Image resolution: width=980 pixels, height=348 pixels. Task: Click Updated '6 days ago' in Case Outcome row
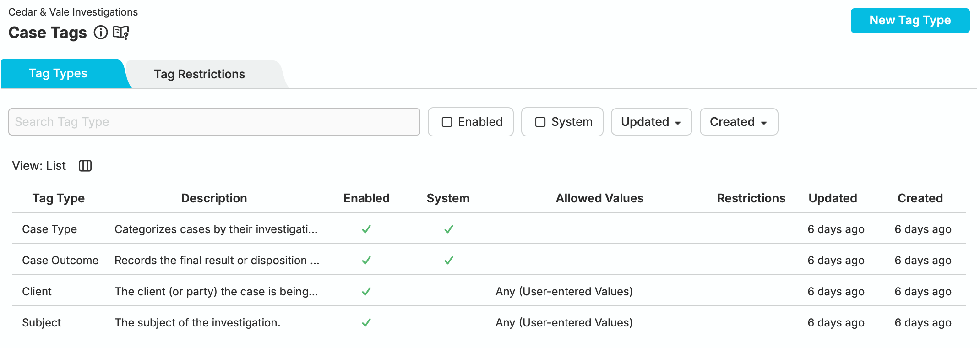point(836,260)
